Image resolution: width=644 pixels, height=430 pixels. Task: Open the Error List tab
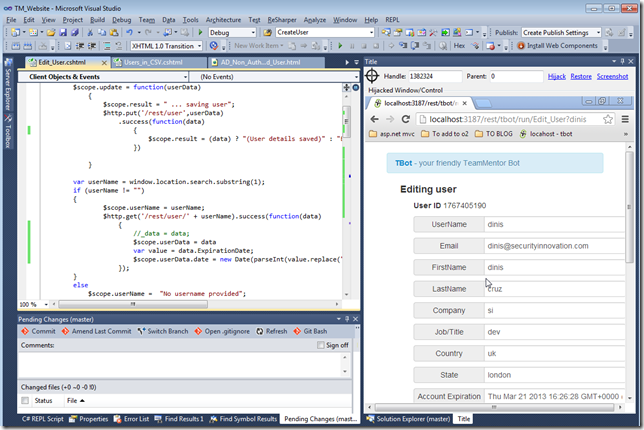137,419
